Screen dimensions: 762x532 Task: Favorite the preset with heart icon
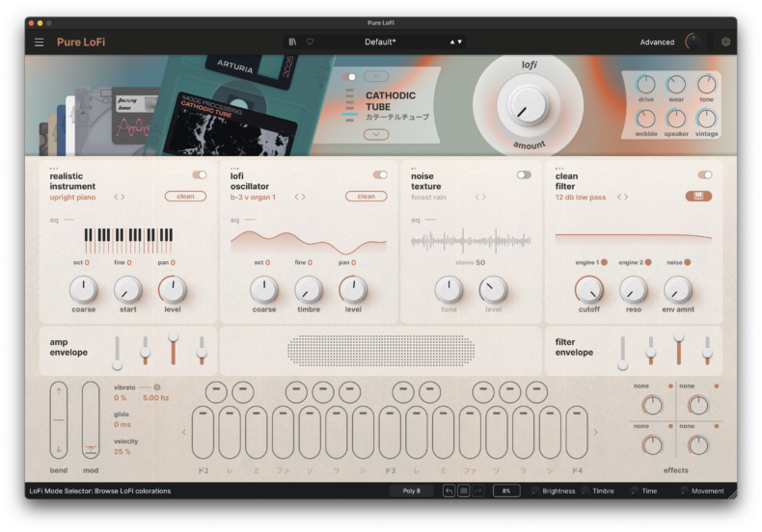(x=310, y=42)
